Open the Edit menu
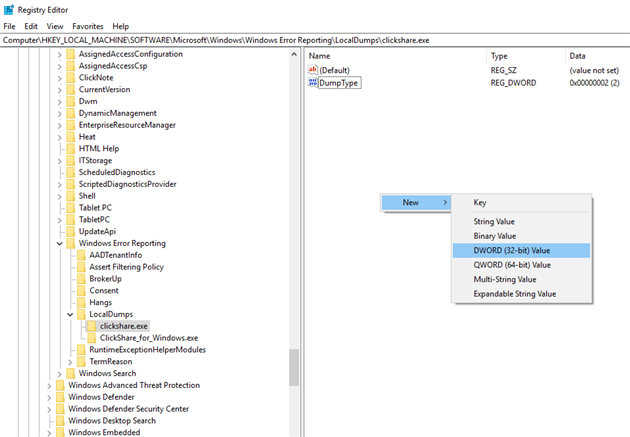The width and height of the screenshot is (630, 437). [31, 27]
